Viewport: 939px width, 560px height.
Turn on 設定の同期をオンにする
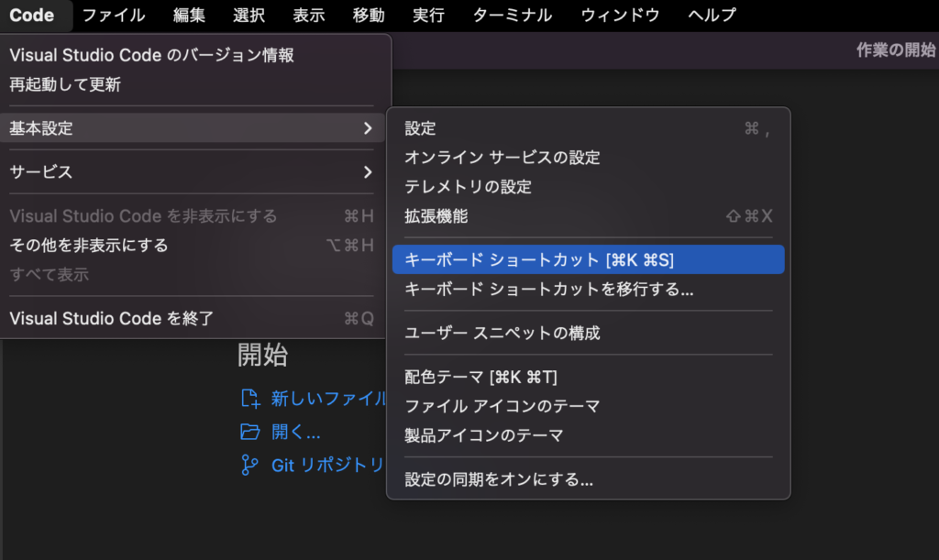tap(499, 479)
